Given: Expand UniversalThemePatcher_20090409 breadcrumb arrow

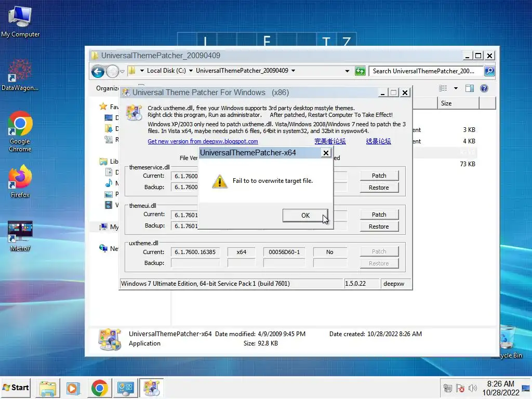Looking at the screenshot, I should [x=293, y=71].
